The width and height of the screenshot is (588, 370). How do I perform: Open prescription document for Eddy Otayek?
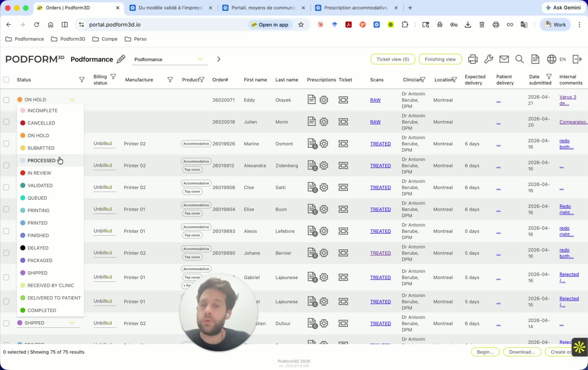pyautogui.click(x=311, y=100)
